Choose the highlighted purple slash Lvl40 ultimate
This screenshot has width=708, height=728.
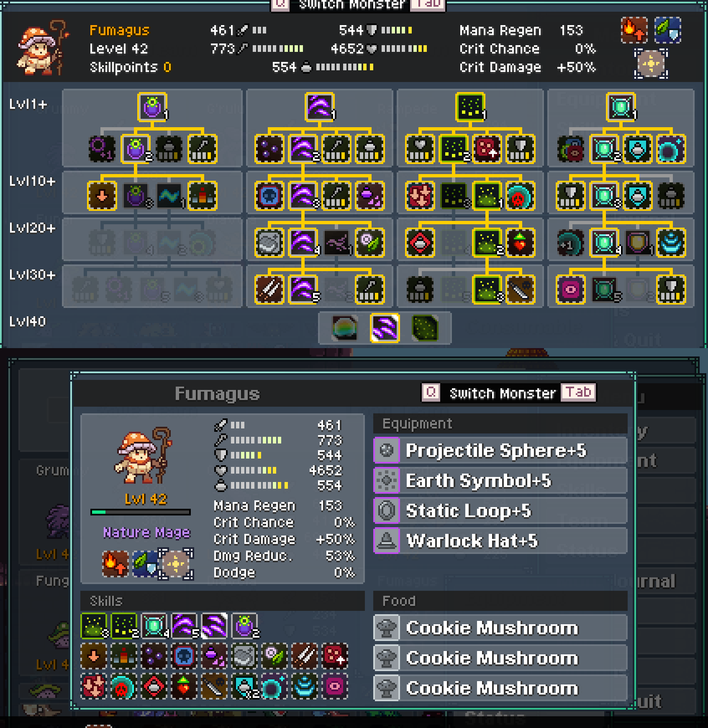coord(385,328)
